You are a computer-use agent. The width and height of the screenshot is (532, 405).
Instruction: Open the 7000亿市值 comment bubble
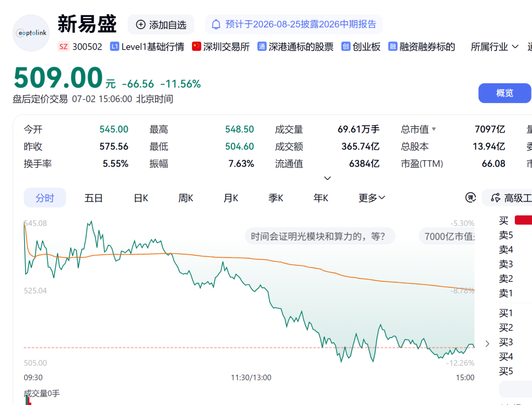(447, 236)
